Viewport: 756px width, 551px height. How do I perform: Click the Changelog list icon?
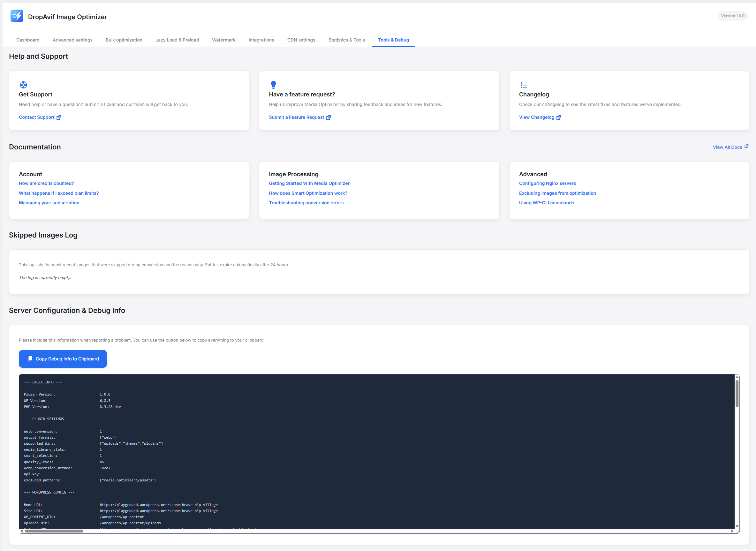[x=524, y=85]
